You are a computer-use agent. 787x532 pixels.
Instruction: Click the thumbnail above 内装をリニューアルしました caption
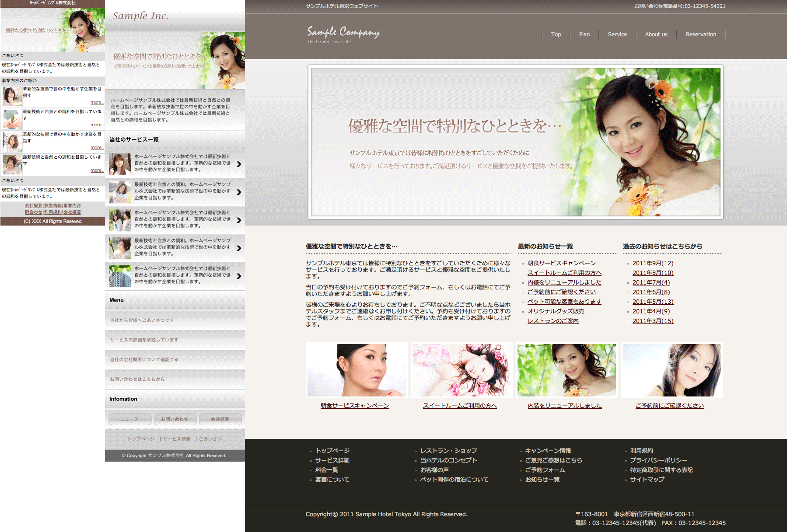[566, 370]
